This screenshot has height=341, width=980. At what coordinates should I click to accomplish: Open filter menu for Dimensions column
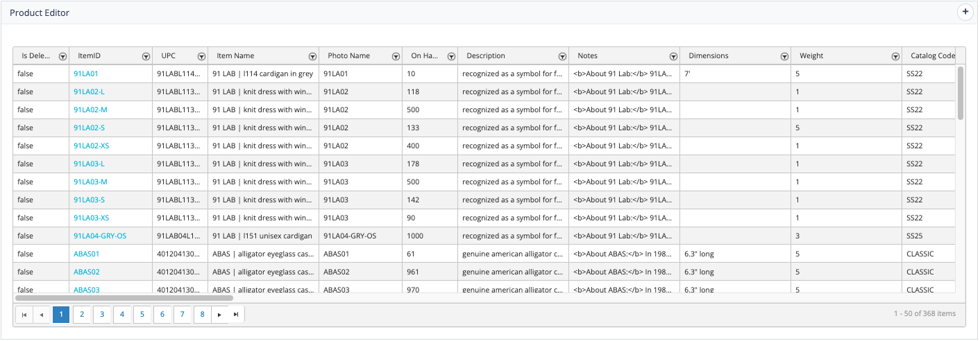(784, 56)
